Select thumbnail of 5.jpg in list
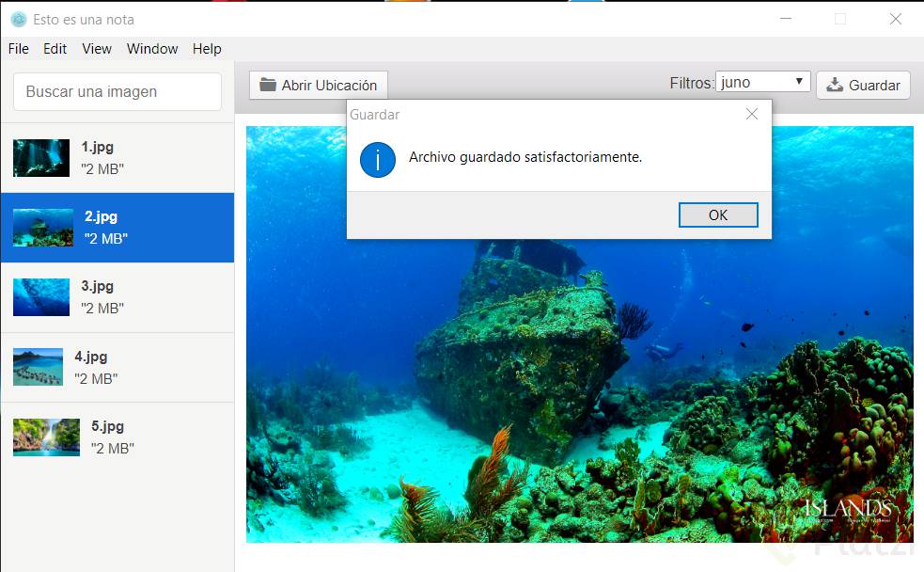 pos(47,437)
